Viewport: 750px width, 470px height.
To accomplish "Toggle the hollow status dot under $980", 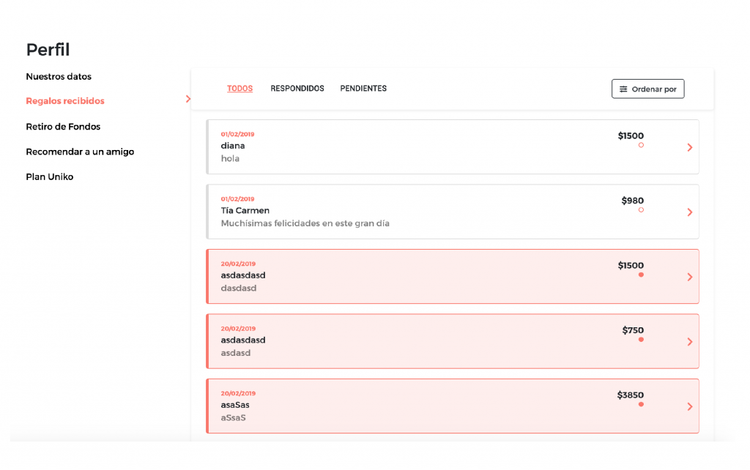I will click(641, 210).
